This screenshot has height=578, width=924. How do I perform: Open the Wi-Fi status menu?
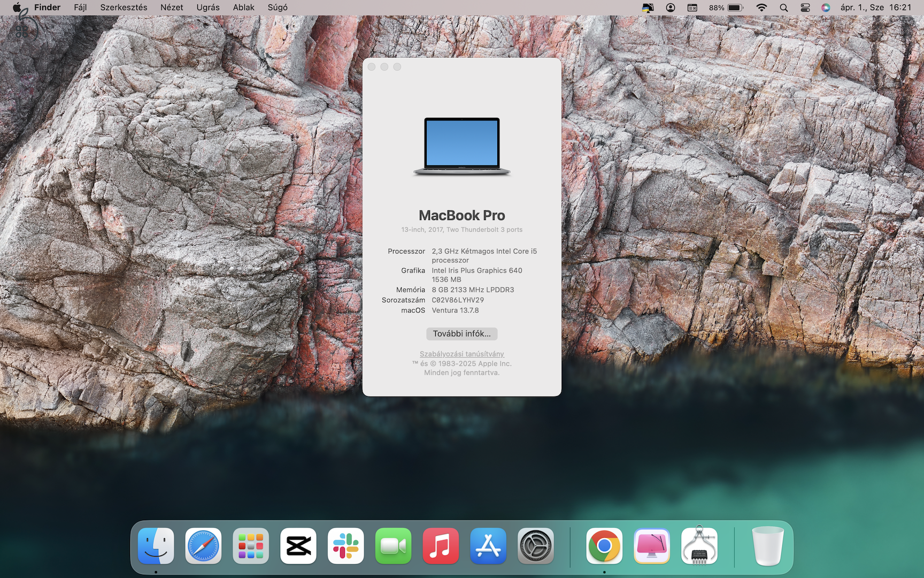click(761, 7)
